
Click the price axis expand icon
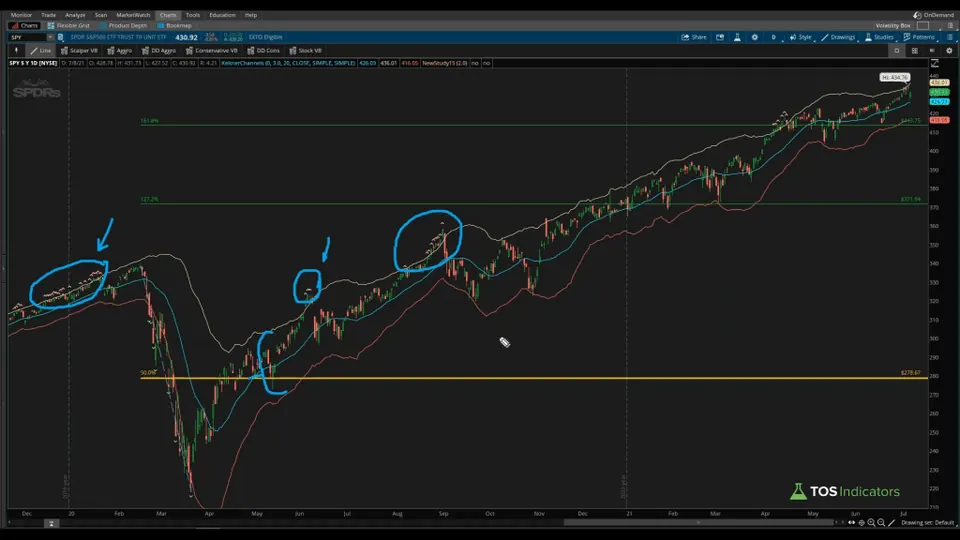(935, 63)
